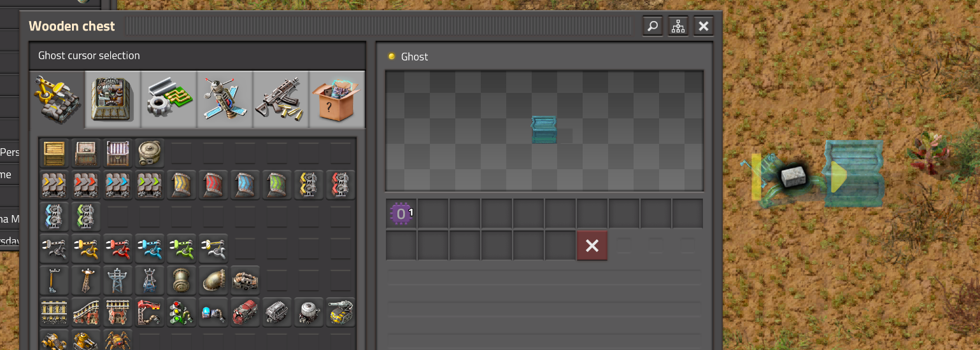Click the red X inventory limit button
Viewport: 980px width, 350px height.
(592, 246)
